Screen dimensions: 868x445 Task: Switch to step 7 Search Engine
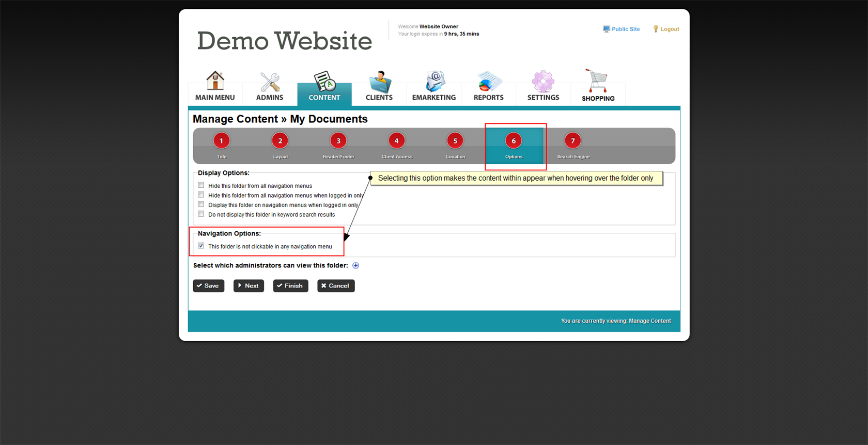tap(572, 141)
